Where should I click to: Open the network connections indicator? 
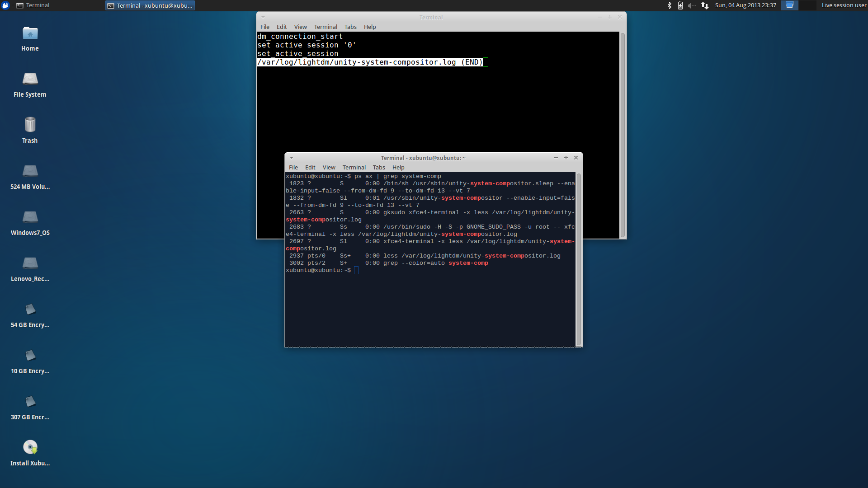click(x=704, y=5)
